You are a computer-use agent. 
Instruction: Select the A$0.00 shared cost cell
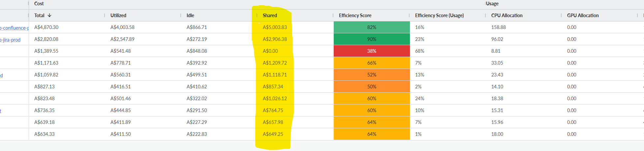(x=270, y=51)
